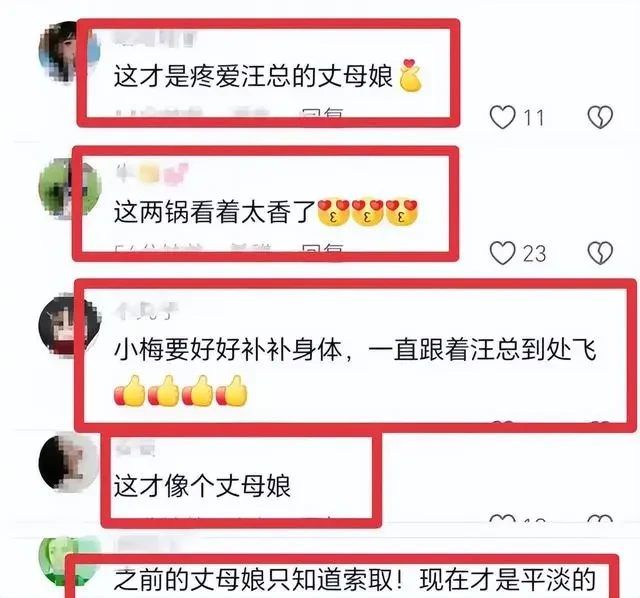Image resolution: width=640 pixels, height=598 pixels.
Task: Open the first commenter's pixelated avatar
Action: (x=69, y=52)
